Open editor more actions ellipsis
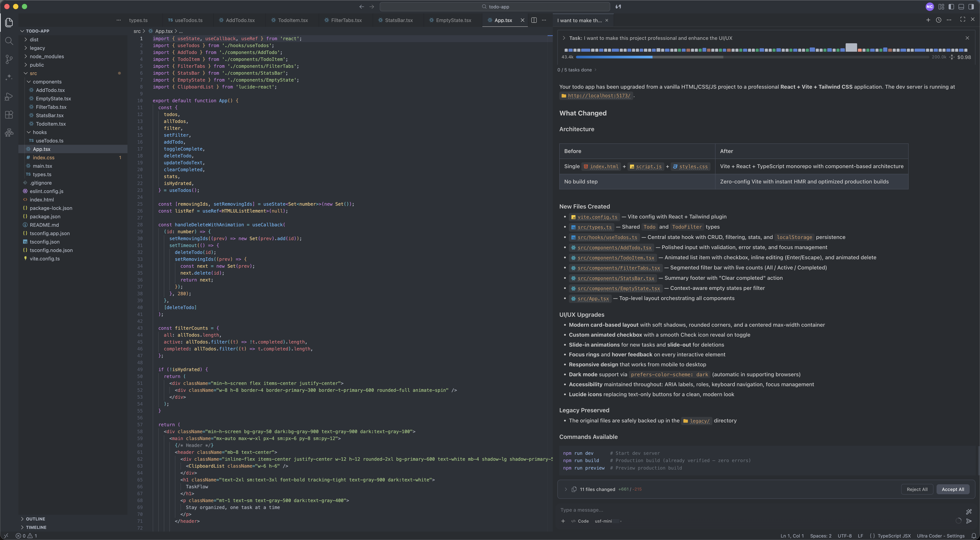 544,20
